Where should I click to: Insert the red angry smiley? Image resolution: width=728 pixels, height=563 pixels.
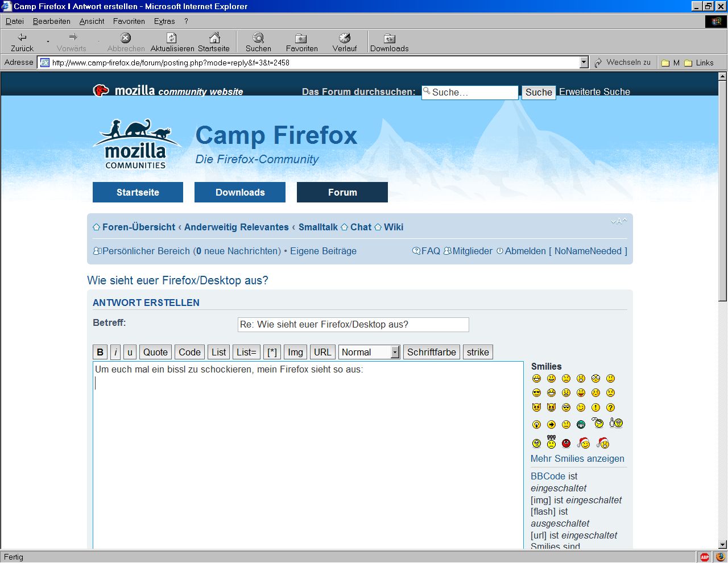click(x=566, y=444)
